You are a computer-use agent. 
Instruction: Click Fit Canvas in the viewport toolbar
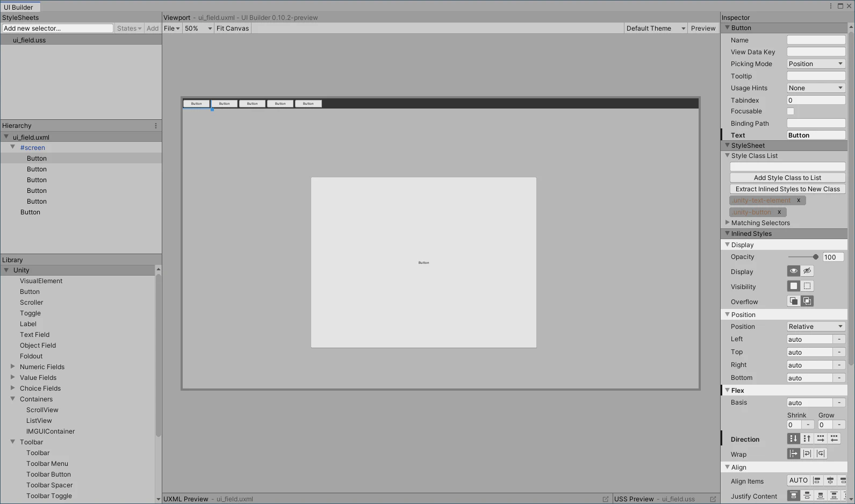pos(233,28)
